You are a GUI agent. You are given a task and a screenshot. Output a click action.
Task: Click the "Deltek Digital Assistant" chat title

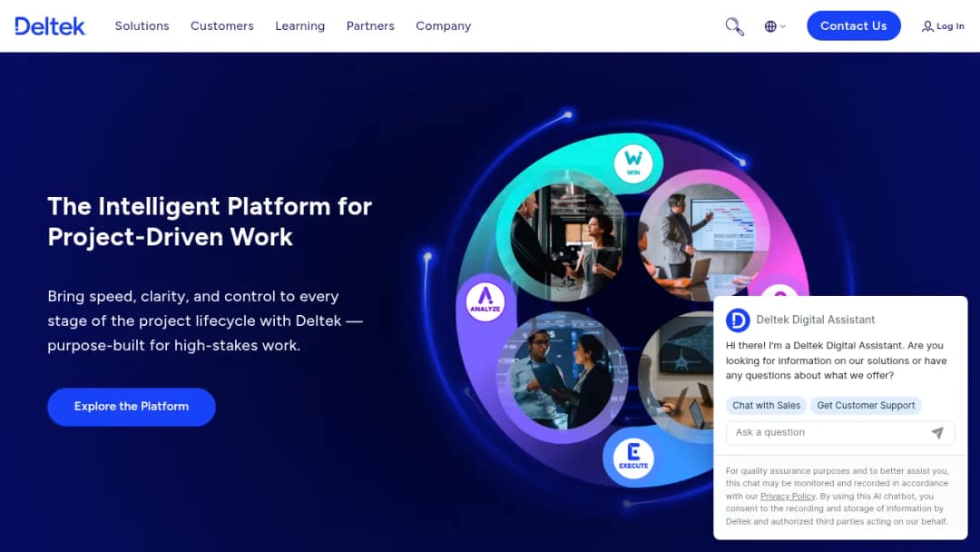click(x=815, y=320)
